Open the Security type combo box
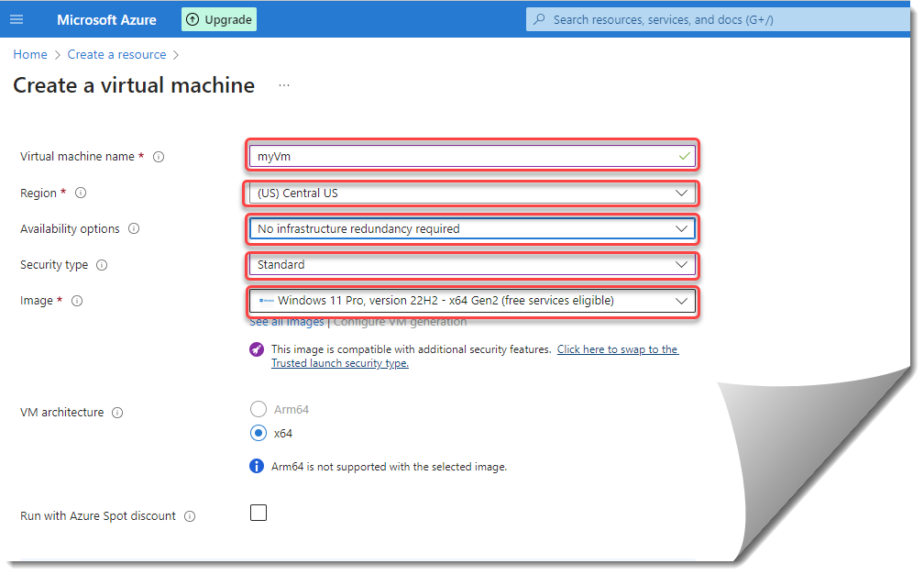Screen dimensions: 924x575 [681, 264]
